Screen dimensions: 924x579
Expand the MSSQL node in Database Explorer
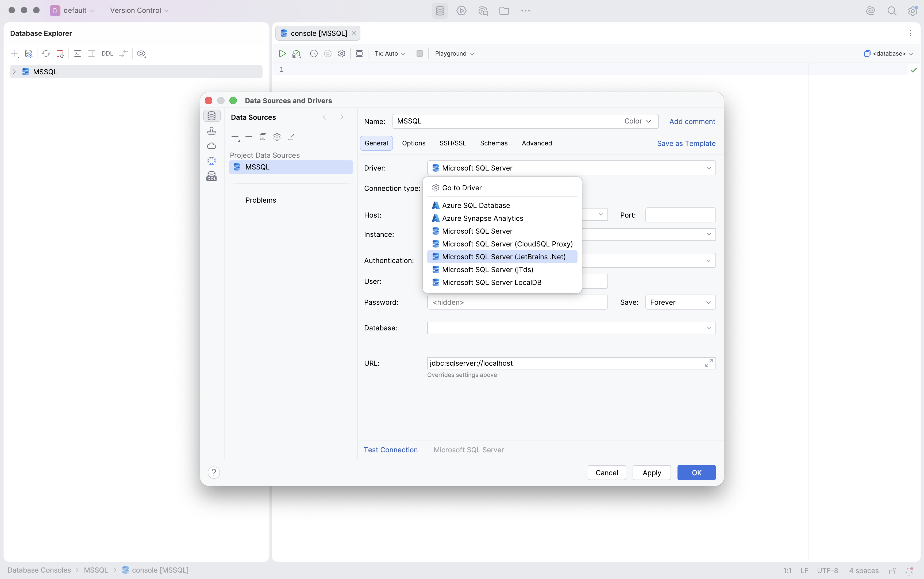click(14, 72)
